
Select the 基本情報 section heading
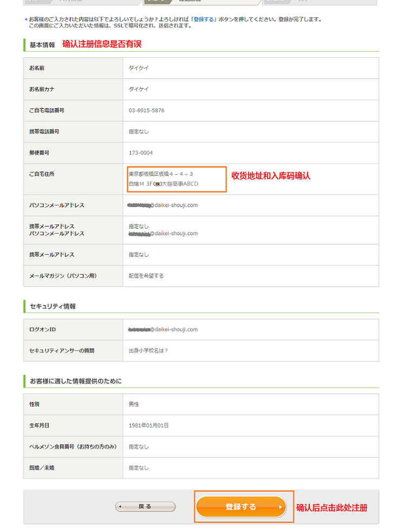(42, 45)
